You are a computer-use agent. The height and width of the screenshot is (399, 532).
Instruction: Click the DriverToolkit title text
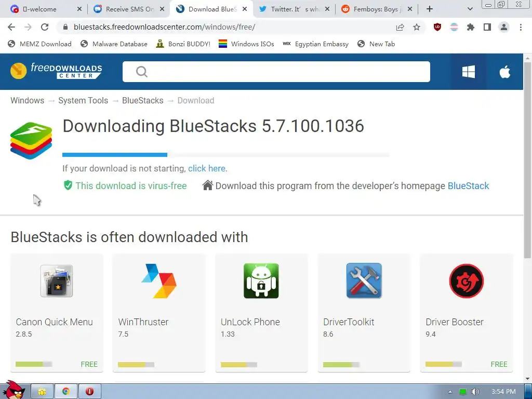(x=349, y=322)
